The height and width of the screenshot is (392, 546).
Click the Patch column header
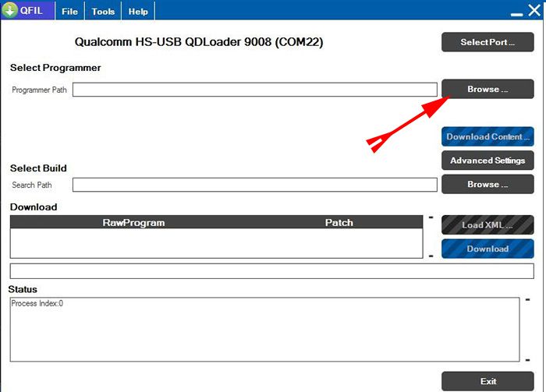339,223
